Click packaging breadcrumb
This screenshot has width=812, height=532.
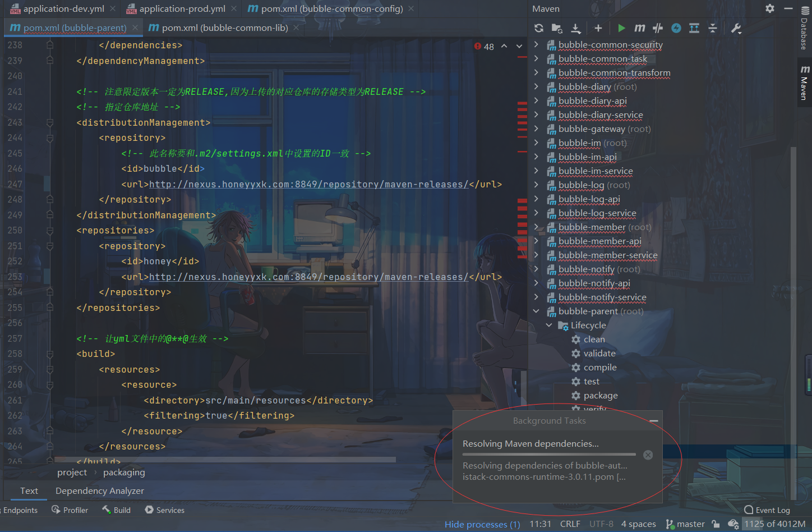click(x=124, y=472)
